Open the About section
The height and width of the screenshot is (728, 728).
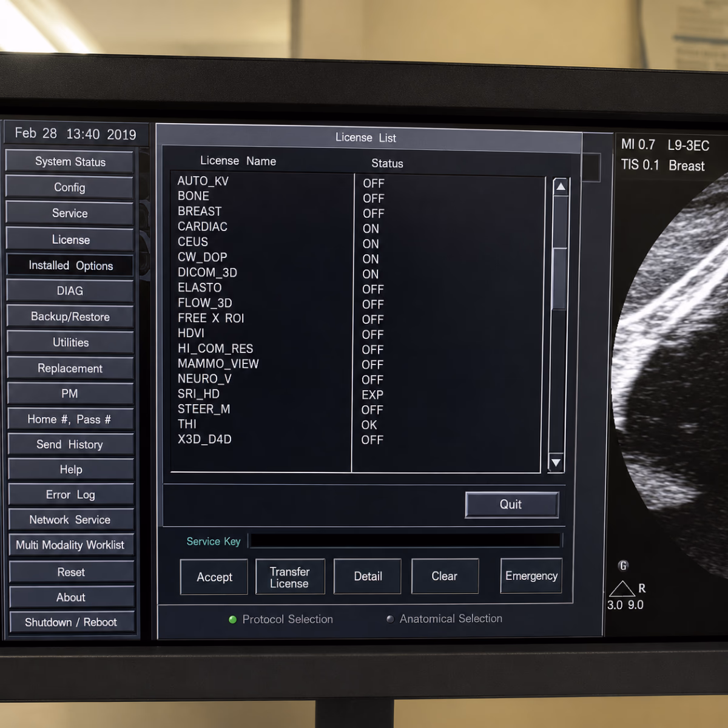(72, 598)
